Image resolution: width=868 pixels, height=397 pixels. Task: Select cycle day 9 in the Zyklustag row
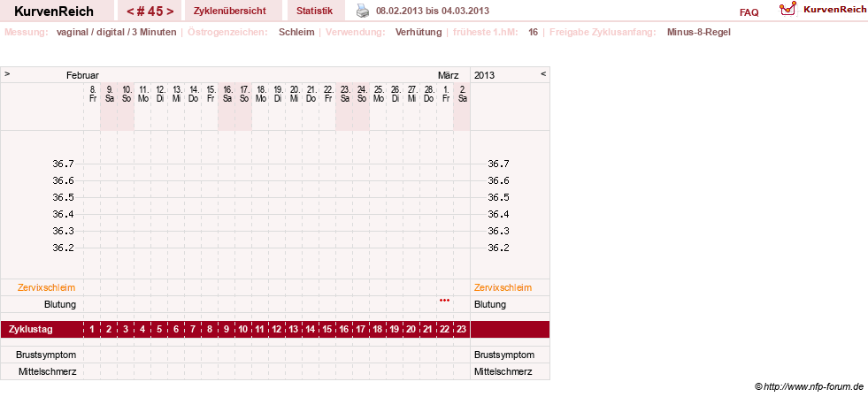227,330
